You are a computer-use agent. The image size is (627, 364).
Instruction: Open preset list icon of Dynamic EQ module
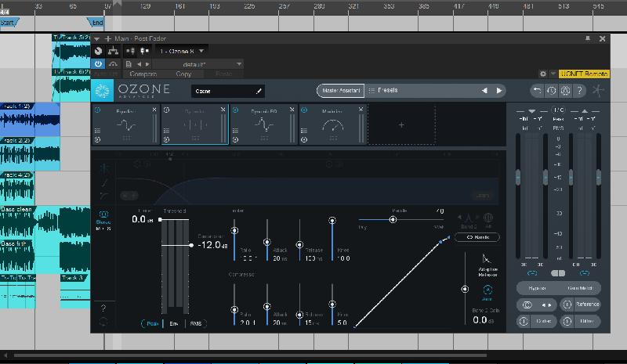(x=235, y=131)
